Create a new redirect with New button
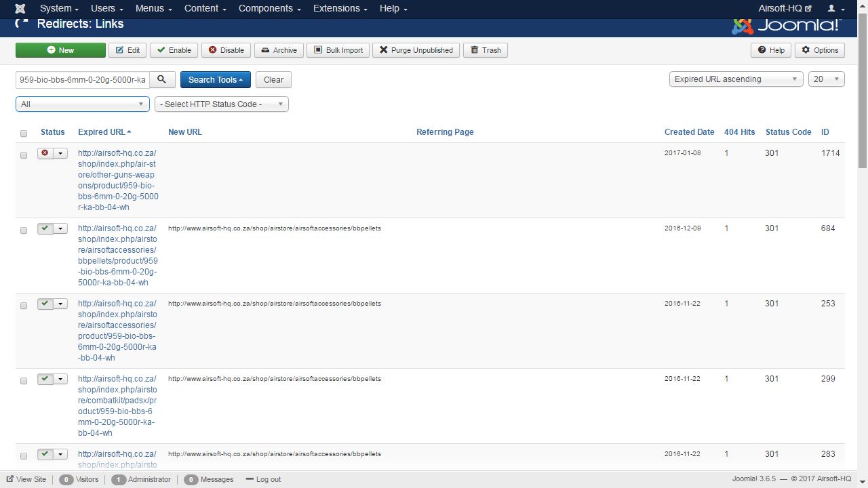The height and width of the screenshot is (488, 868). [x=60, y=50]
